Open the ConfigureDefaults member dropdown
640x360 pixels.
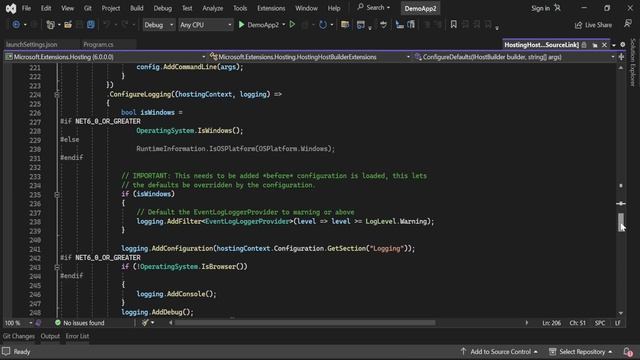(515, 57)
